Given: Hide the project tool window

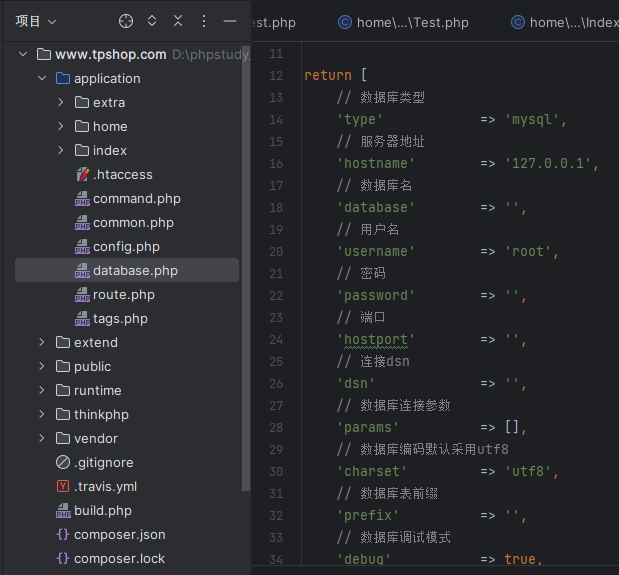Looking at the screenshot, I should 230,21.
